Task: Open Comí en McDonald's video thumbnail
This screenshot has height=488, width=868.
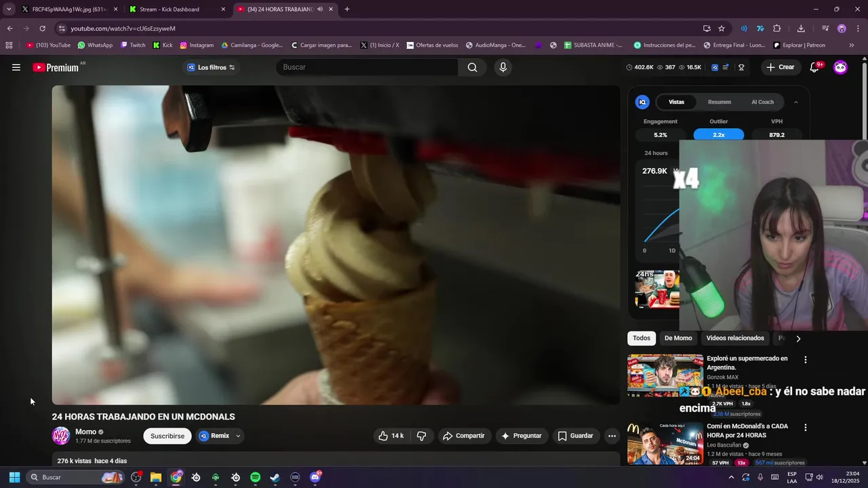Action: tap(665, 443)
